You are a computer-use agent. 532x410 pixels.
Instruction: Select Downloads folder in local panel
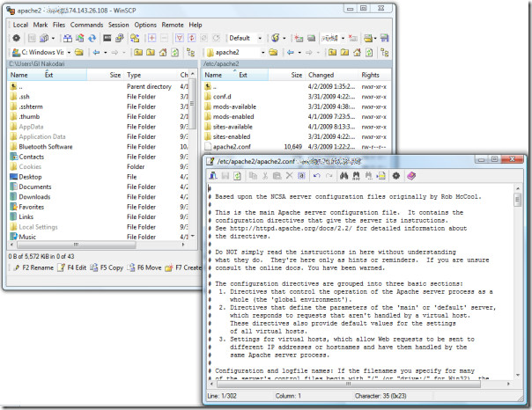[34, 196]
